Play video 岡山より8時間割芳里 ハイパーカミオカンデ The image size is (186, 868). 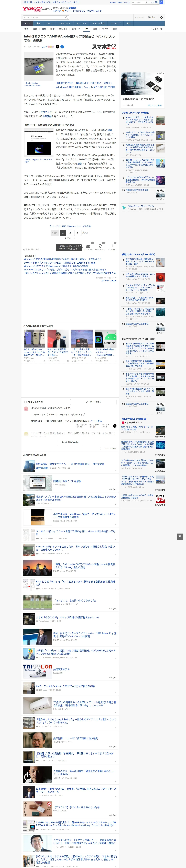[160, 392]
